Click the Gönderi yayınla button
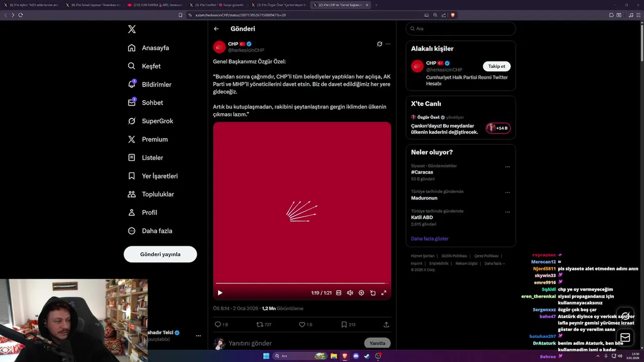Viewport: 644px width, 362px height. pos(160,254)
